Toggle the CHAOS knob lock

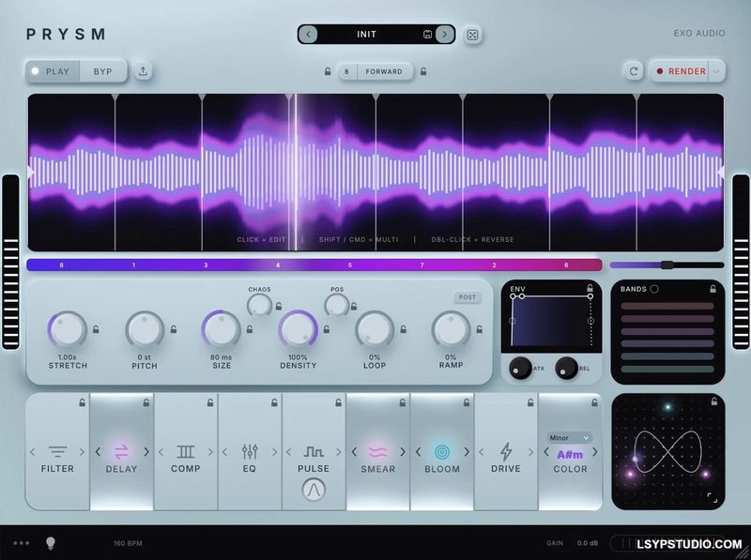click(278, 307)
